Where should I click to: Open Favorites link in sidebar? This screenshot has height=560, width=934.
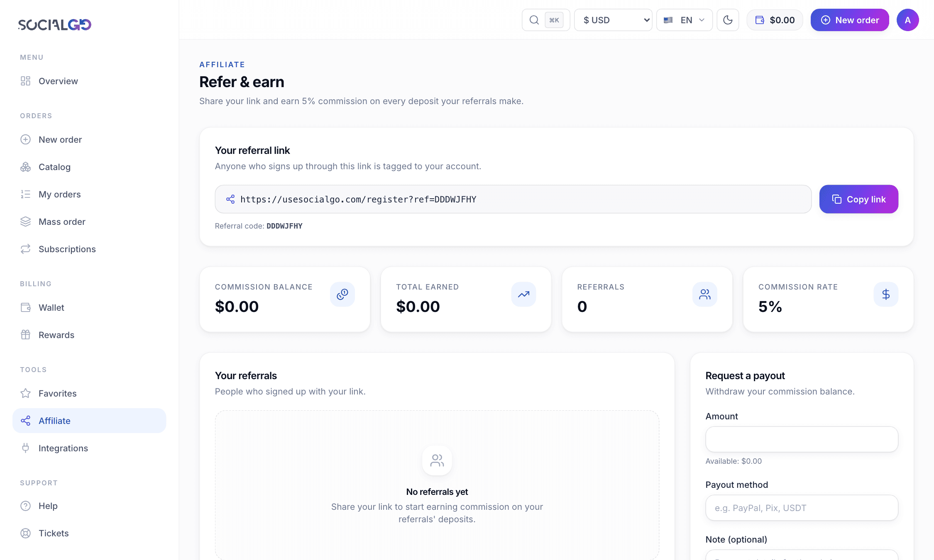89,393
